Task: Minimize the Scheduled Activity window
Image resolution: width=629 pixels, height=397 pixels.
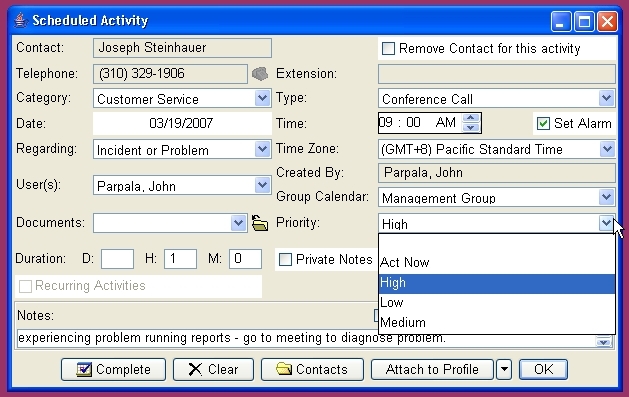Action: tap(561, 21)
